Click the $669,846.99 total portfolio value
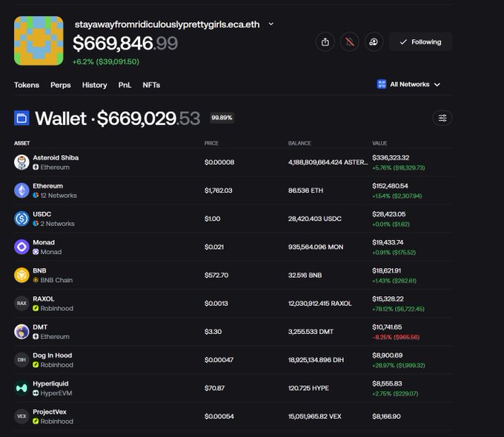 point(125,44)
